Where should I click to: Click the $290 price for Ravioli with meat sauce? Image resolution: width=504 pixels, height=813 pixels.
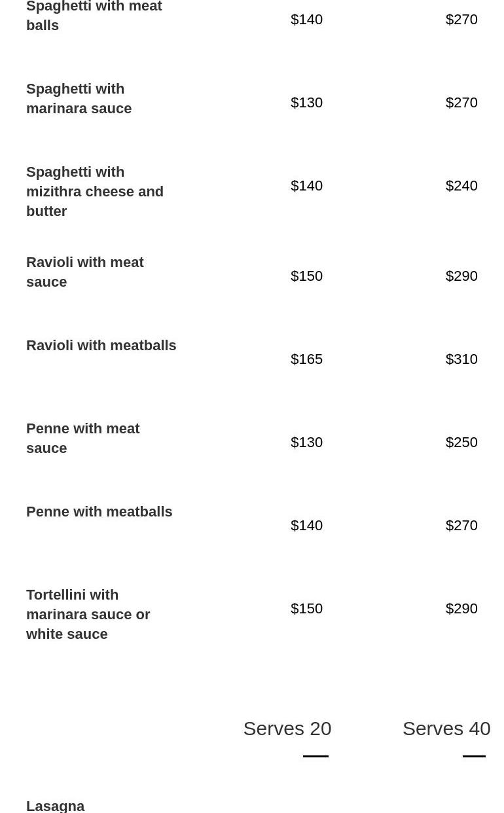[x=461, y=276]
